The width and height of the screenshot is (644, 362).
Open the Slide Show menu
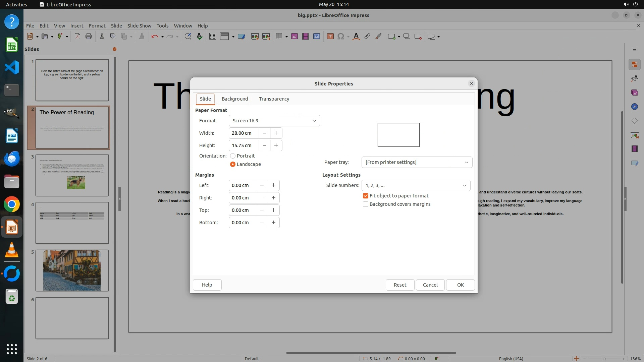[139, 26]
